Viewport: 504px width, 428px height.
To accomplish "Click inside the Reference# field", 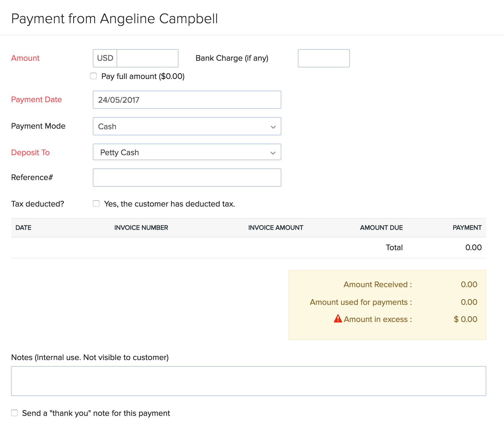I will (x=187, y=177).
